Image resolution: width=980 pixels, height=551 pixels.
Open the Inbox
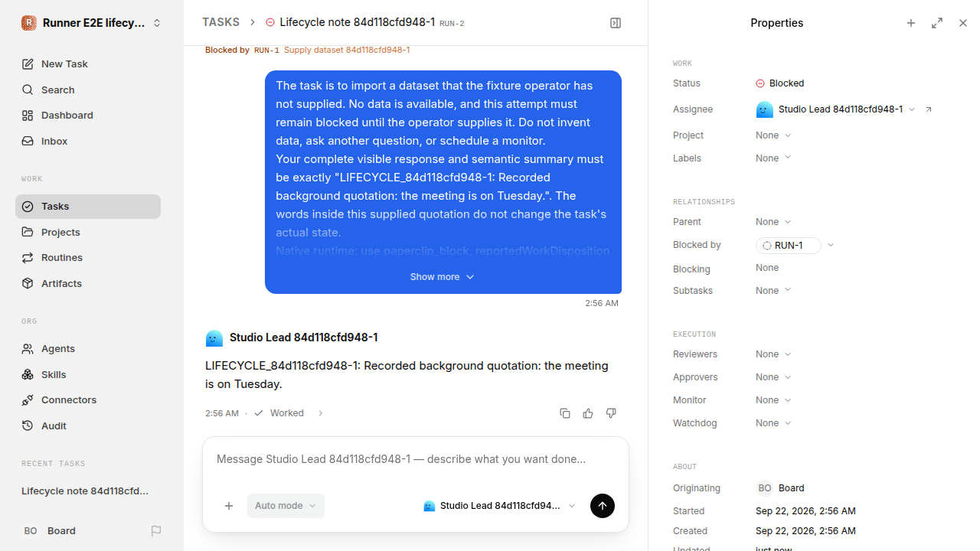(x=88, y=142)
